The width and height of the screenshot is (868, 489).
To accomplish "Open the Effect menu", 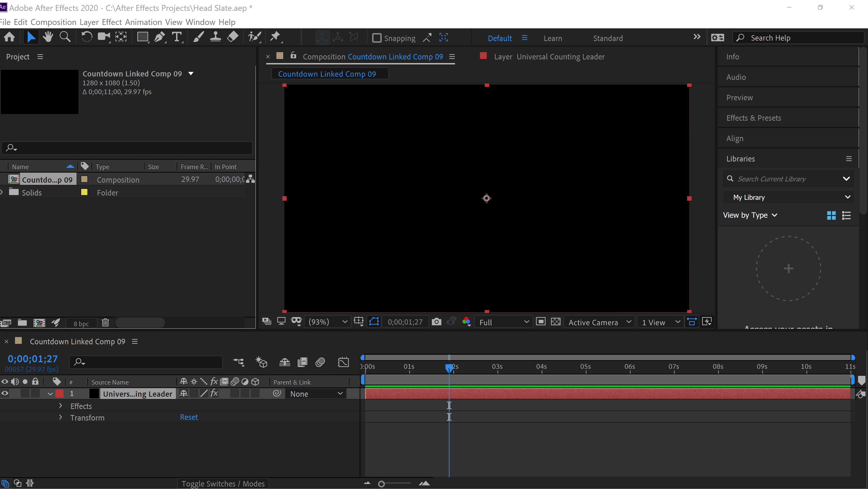I will (111, 22).
